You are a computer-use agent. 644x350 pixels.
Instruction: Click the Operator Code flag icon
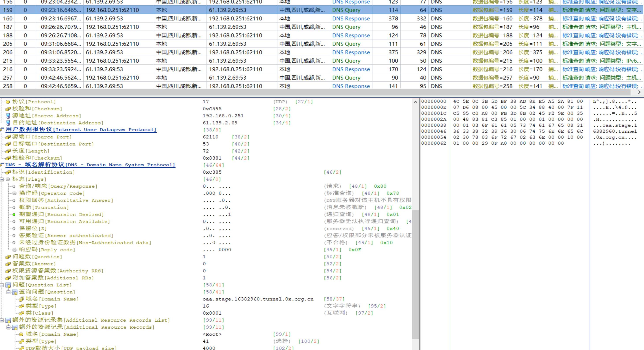tap(15, 193)
